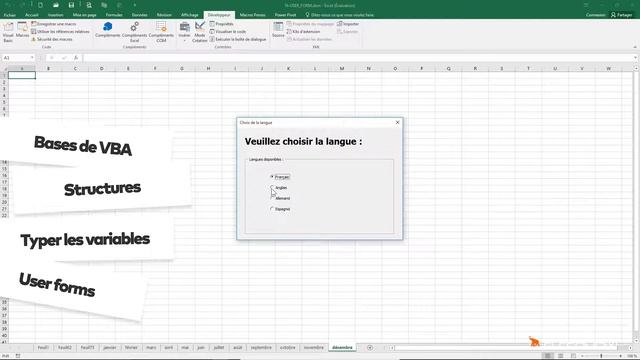Switch to the Power Pivot tab
The image size is (640, 360).
click(x=285, y=15)
